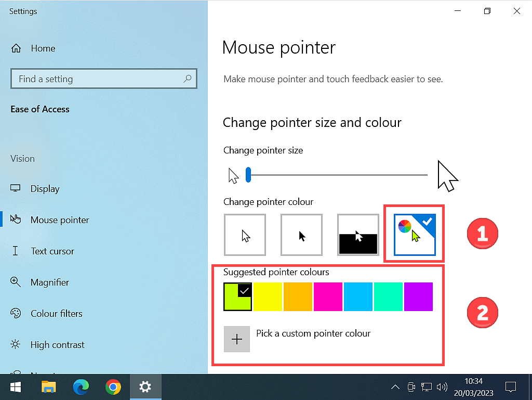Click the pointer size slider handle

pos(248,175)
